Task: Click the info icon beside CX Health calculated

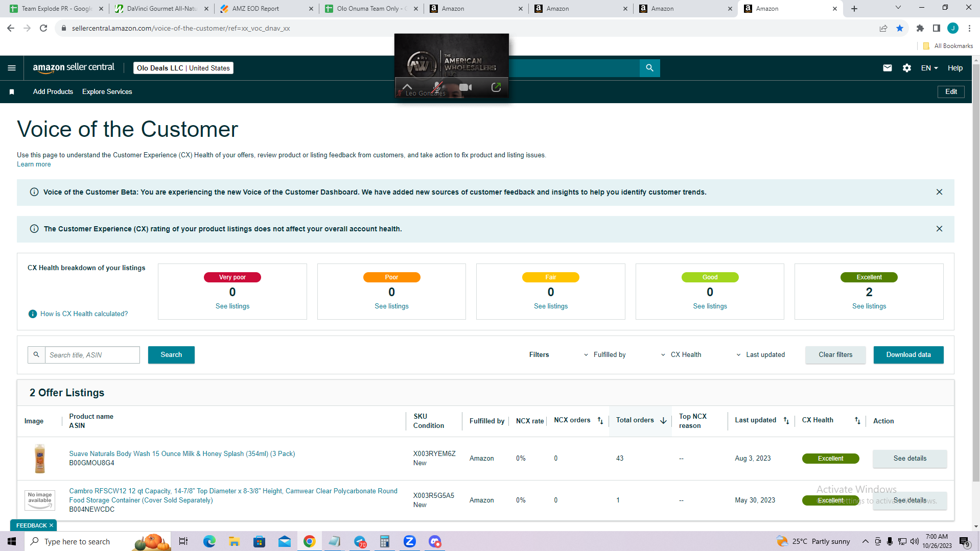Action: pyautogui.click(x=33, y=314)
